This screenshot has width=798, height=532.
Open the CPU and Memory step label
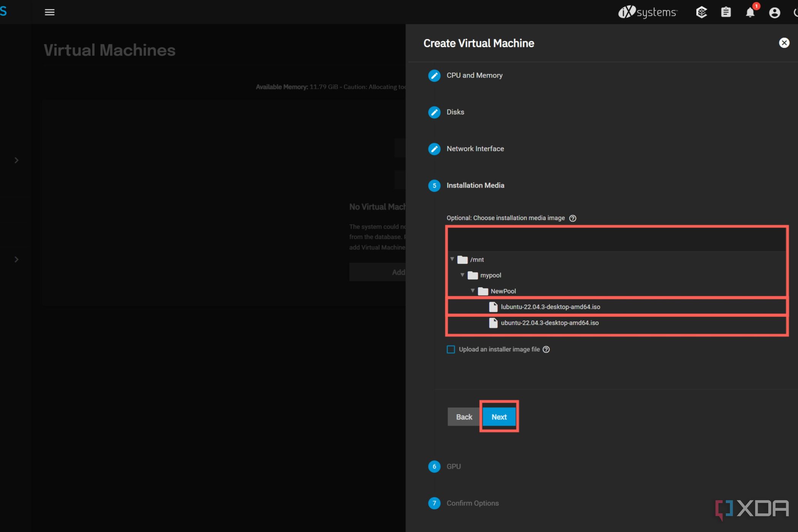475,76
